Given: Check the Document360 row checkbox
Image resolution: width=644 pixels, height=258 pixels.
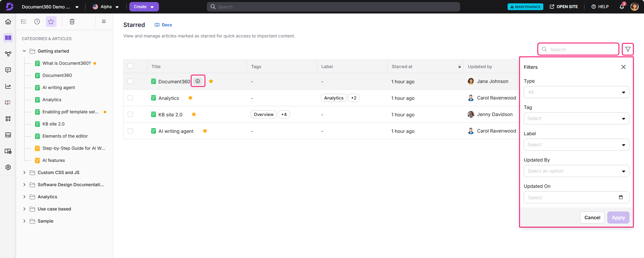Looking at the screenshot, I should [130, 81].
